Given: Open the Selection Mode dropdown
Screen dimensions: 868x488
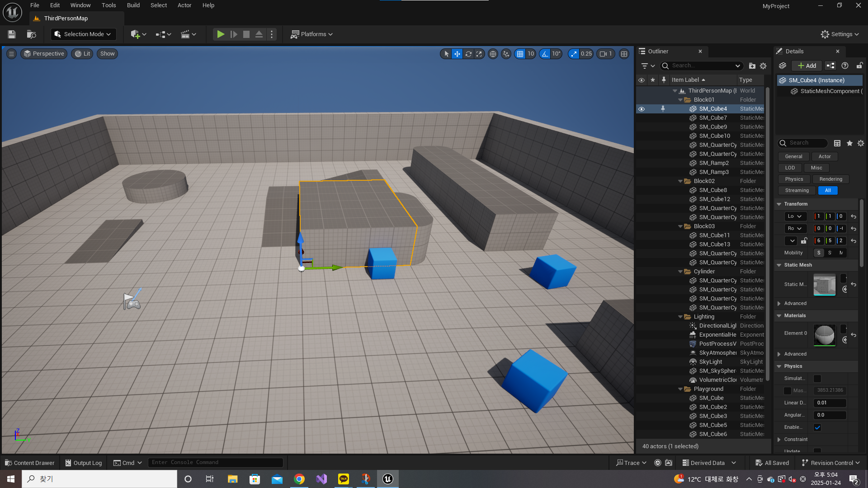Looking at the screenshot, I should coord(83,34).
